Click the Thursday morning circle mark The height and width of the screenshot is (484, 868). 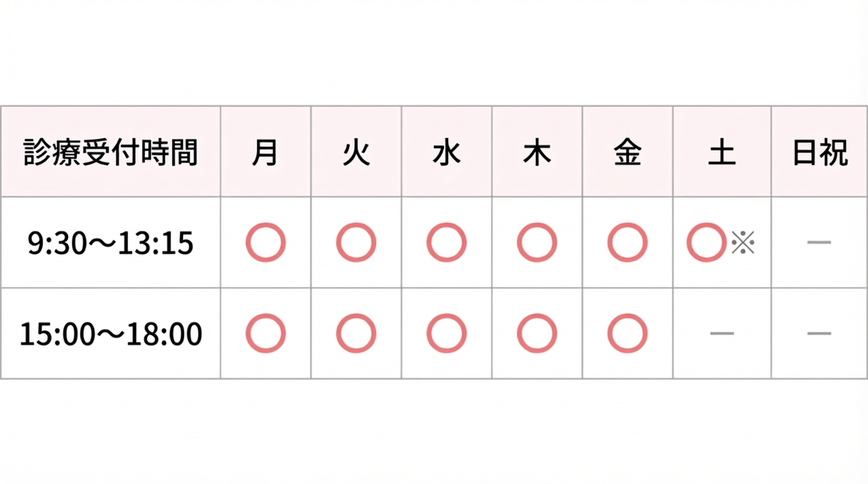(537, 243)
